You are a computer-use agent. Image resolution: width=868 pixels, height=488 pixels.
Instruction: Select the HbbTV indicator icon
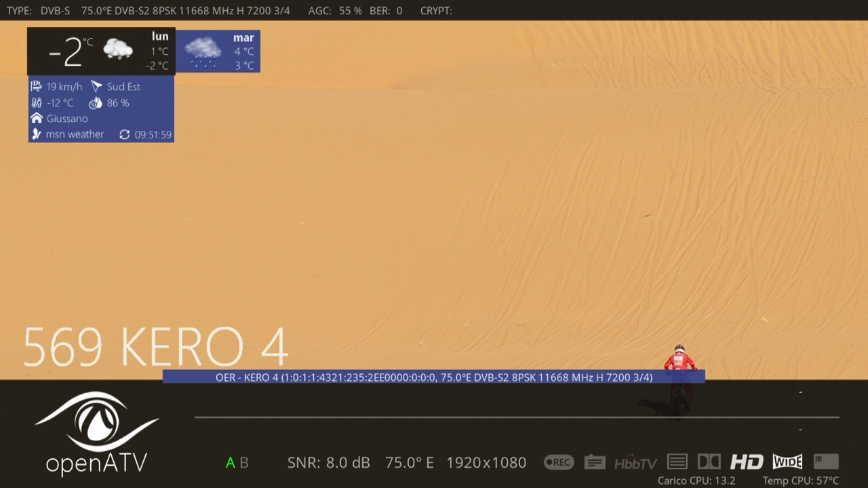635,463
